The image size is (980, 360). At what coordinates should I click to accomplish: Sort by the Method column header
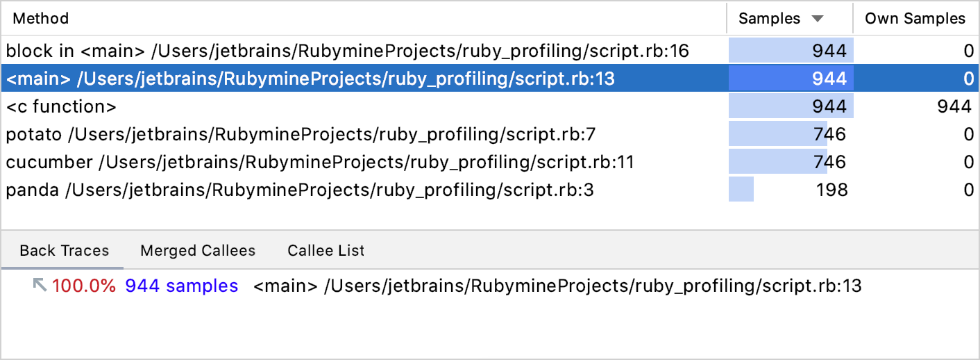[x=41, y=19]
